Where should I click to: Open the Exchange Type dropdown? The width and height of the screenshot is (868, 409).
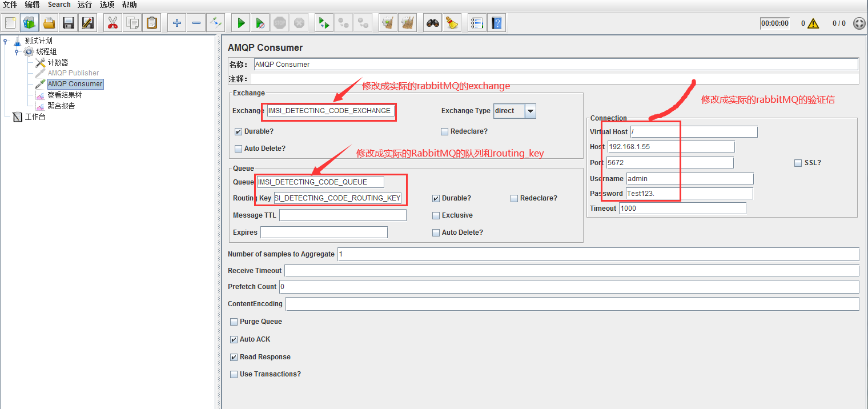[x=530, y=111]
